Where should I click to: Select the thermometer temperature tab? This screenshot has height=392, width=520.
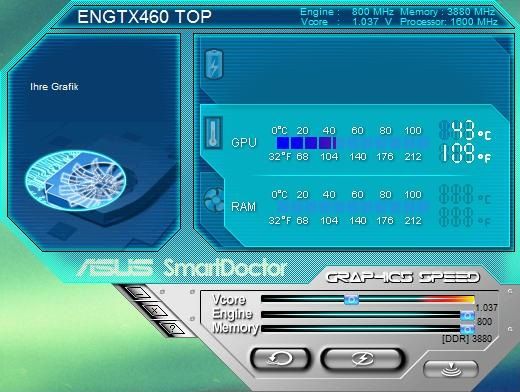click(213, 133)
